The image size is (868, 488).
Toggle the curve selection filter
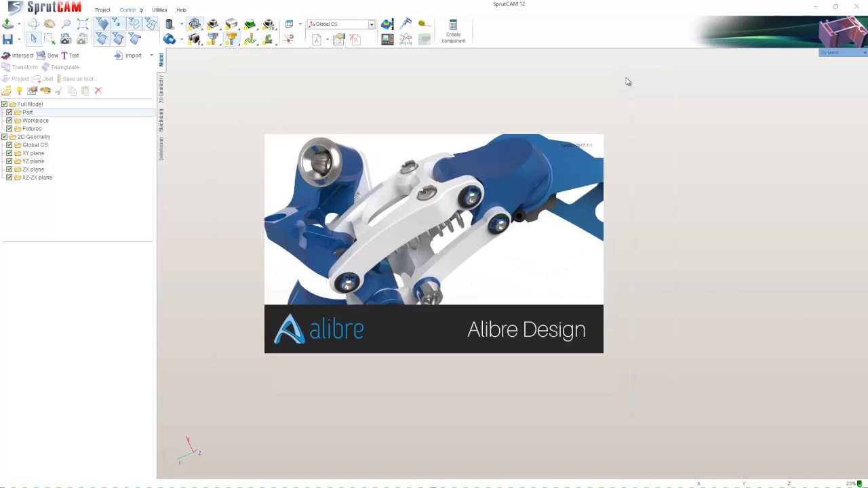134,24
